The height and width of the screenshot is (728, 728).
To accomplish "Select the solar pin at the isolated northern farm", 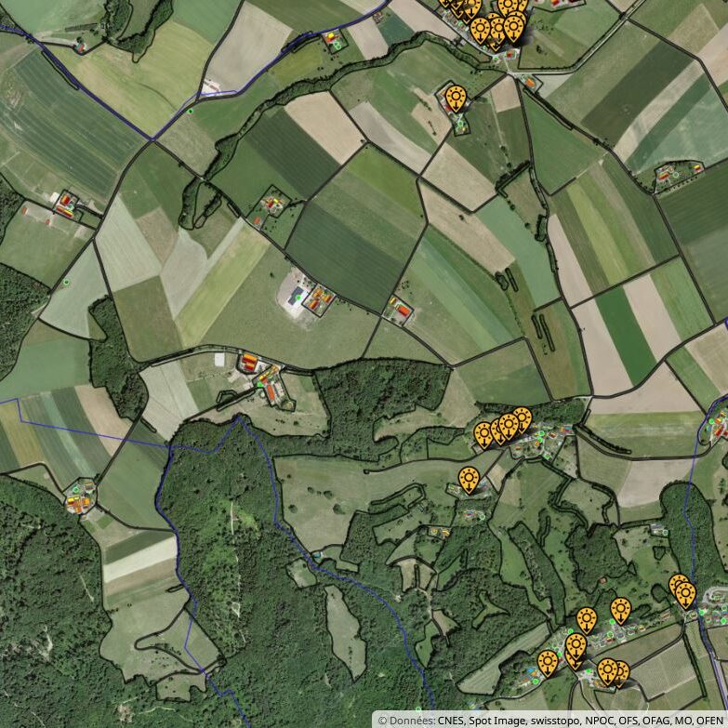I will [457, 99].
